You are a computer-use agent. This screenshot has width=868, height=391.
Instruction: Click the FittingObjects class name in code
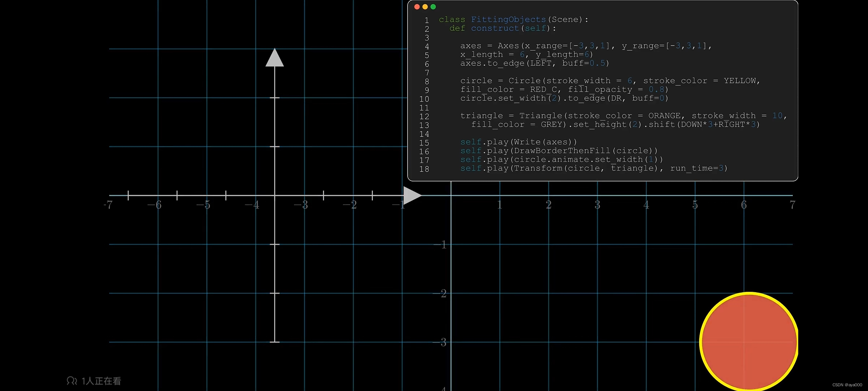tap(508, 20)
